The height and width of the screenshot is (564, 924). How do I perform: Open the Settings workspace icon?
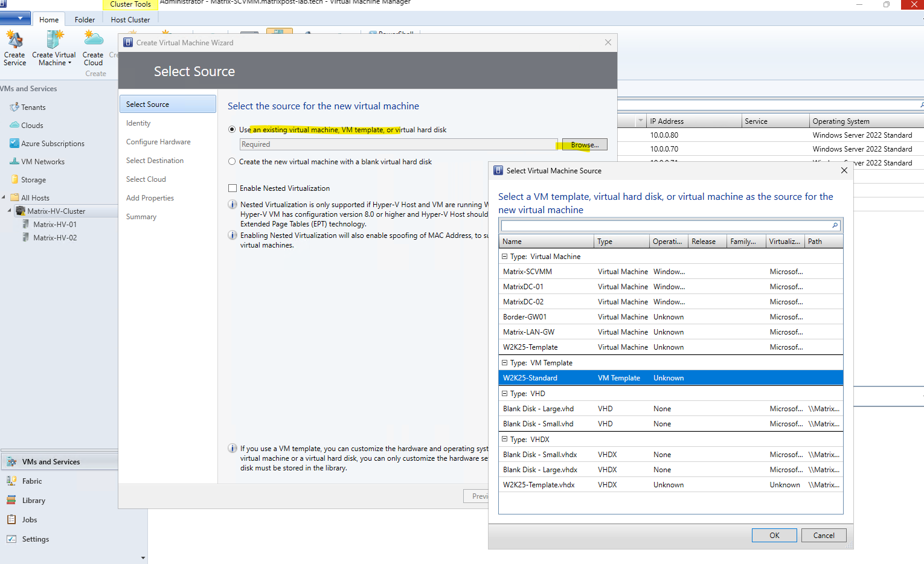point(11,539)
